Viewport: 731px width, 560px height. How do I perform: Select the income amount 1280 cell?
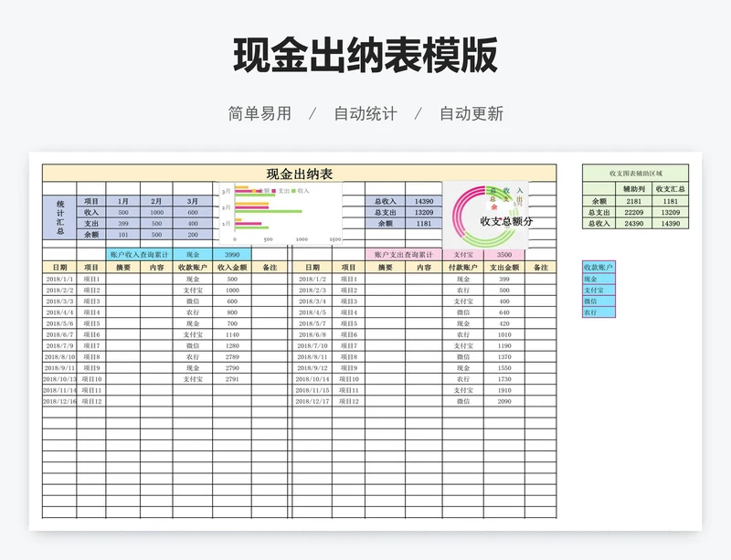pos(232,346)
